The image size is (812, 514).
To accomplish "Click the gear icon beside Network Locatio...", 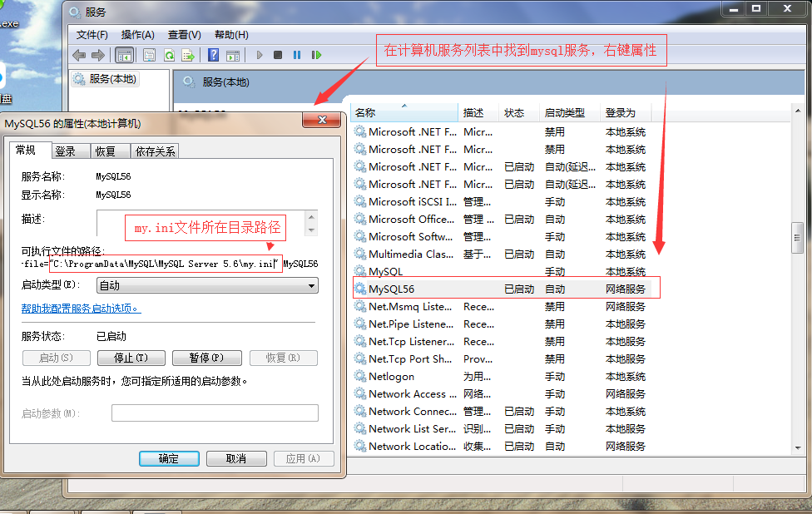I will [x=360, y=446].
